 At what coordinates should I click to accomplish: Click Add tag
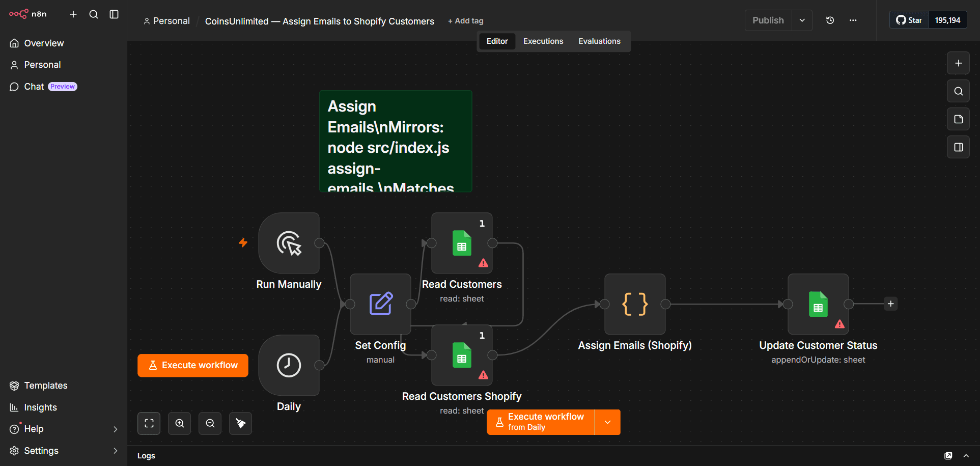(x=465, y=21)
